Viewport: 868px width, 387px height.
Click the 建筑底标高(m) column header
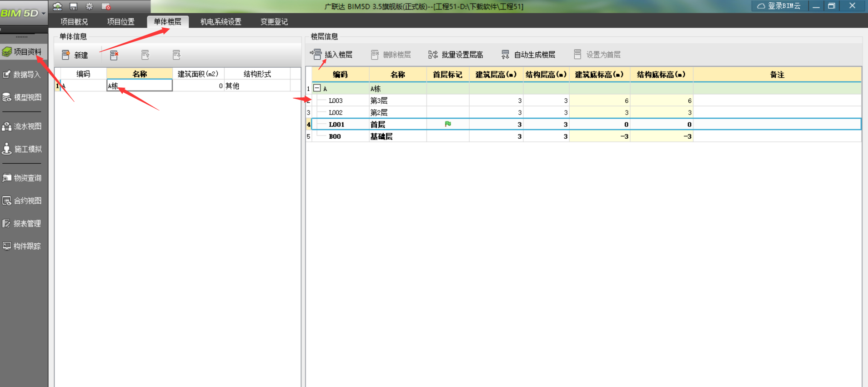point(599,75)
